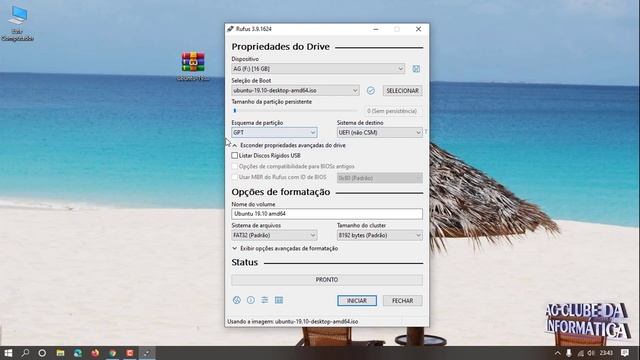Select Rufus taskbar button

pyautogui.click(x=147, y=353)
